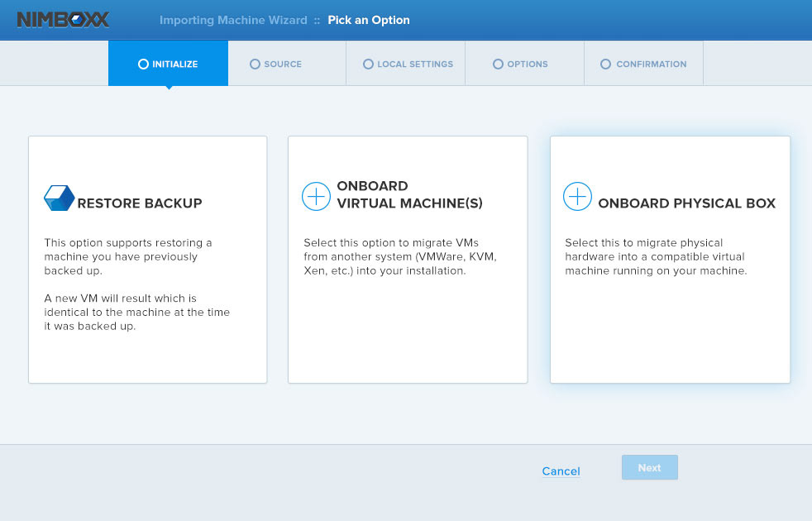The height and width of the screenshot is (521, 812).
Task: Click the Restore Backup cube icon
Action: (60, 198)
